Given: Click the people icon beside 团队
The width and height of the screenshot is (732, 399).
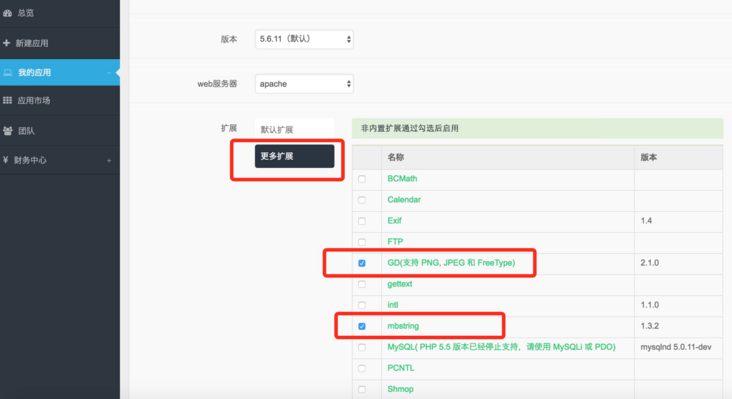Looking at the screenshot, I should click(x=7, y=131).
